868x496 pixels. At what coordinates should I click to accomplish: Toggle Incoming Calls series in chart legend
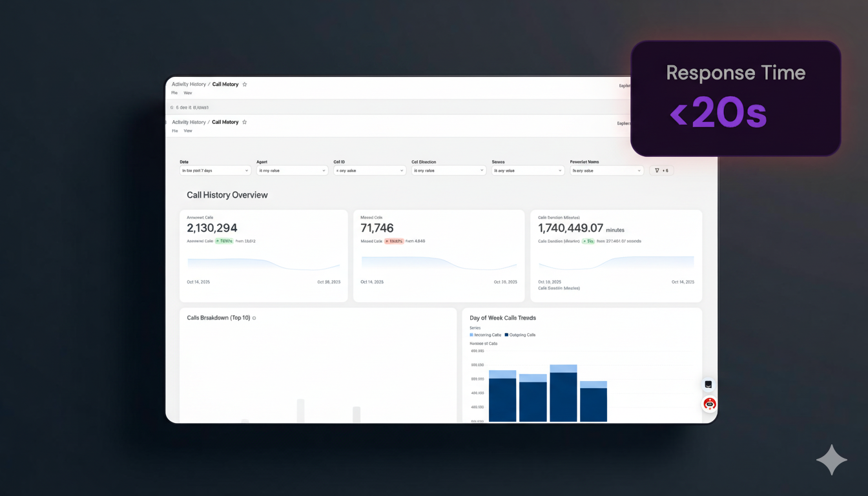(x=486, y=335)
